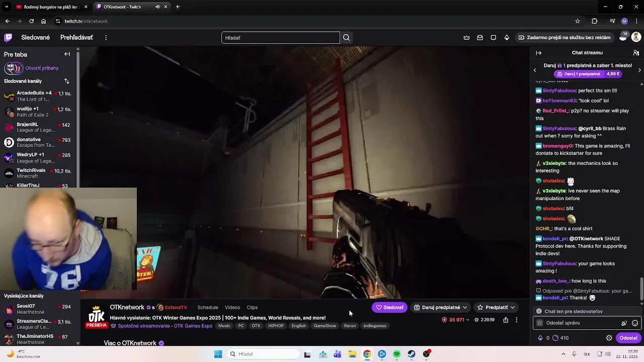Open Otvoriť príbehy stories link
The height and width of the screenshot is (362, 644).
[42, 68]
